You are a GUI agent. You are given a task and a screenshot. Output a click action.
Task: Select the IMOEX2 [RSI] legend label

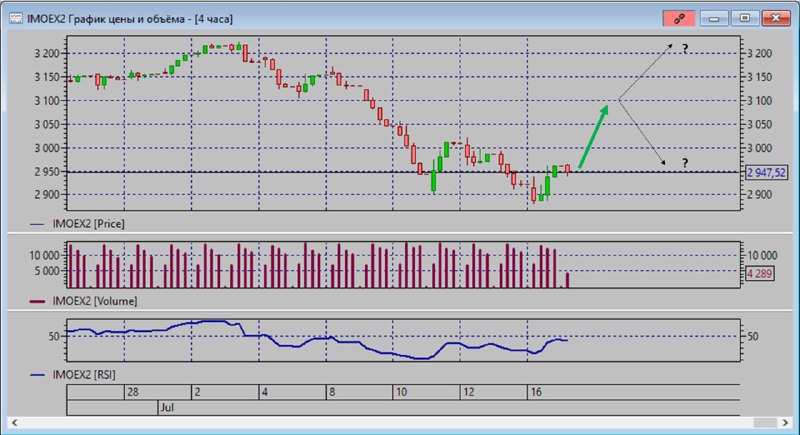[84, 375]
